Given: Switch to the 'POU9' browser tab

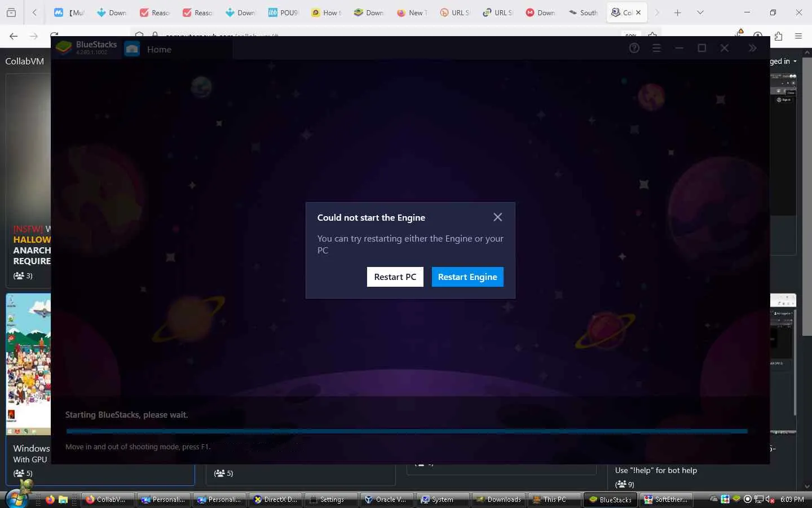Looking at the screenshot, I should 283,12.
